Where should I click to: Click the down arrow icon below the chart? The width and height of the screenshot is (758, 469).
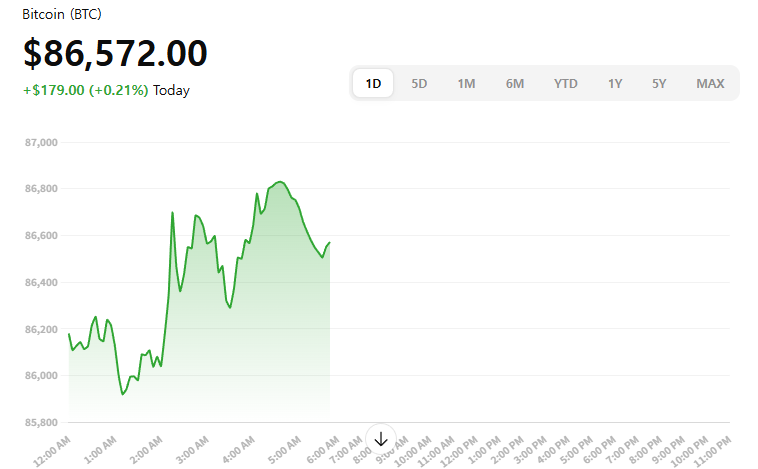point(380,438)
